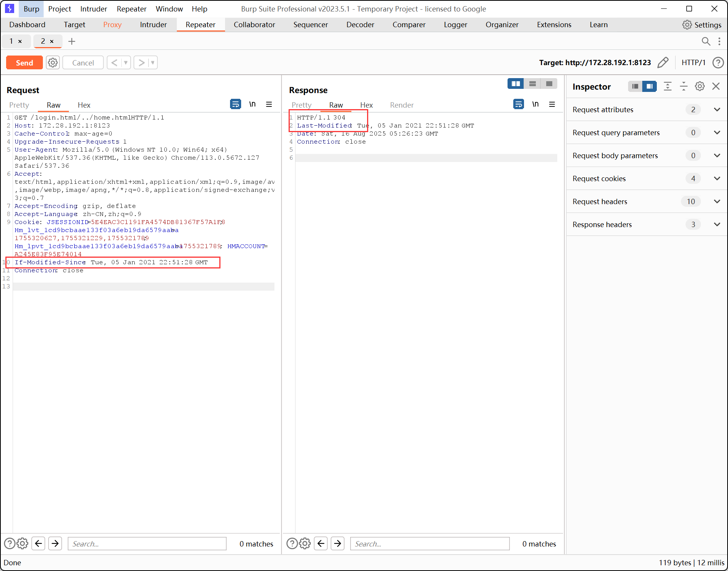The width and height of the screenshot is (728, 571).
Task: Expand the Request cookies section
Action: [646, 178]
